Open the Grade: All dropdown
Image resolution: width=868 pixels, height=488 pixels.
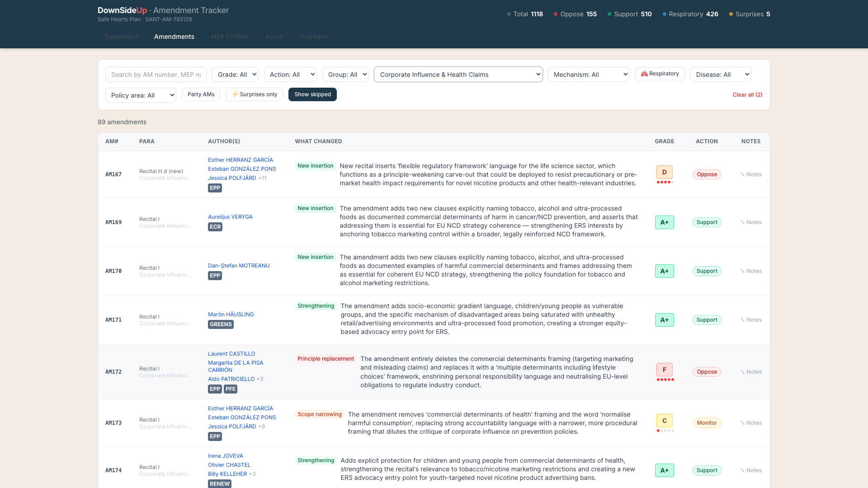click(x=235, y=75)
